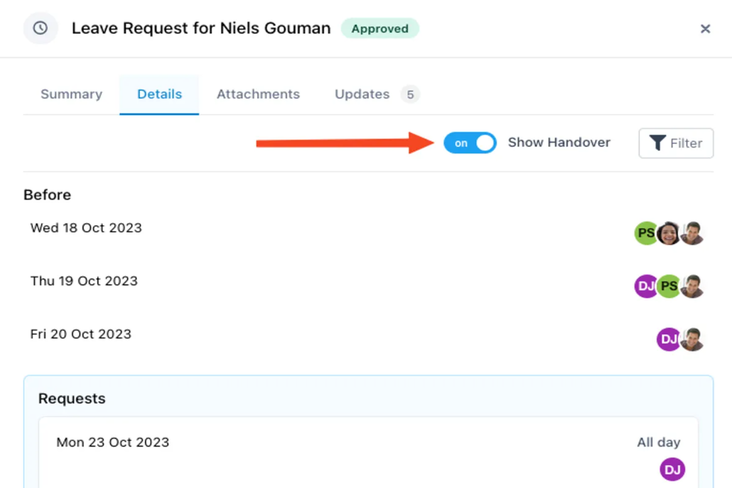This screenshot has height=488, width=732.
Task: Click the man's photo avatar on Fri 20 Oct
Action: coord(691,340)
